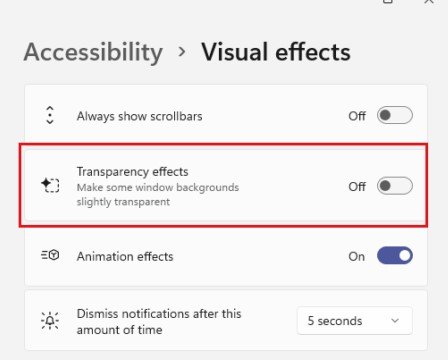Enable the Always show scrollbars toggle
This screenshot has height=360, width=448.
pos(395,115)
